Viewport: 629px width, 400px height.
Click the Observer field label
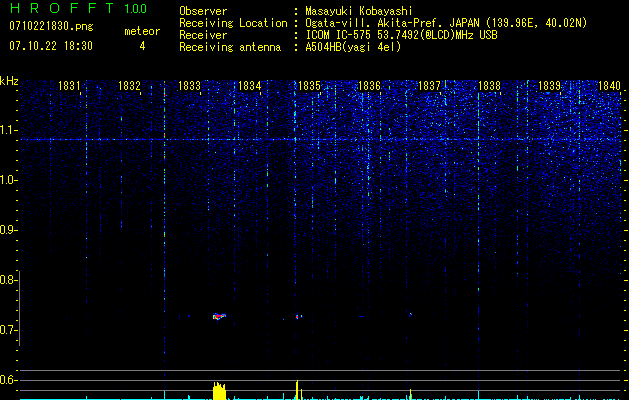[203, 11]
